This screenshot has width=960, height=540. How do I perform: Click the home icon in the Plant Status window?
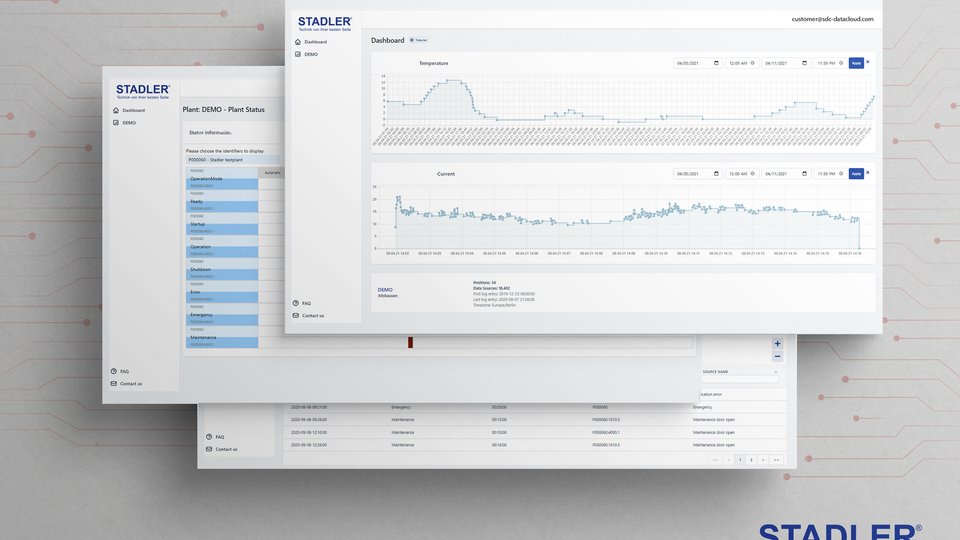click(x=116, y=110)
